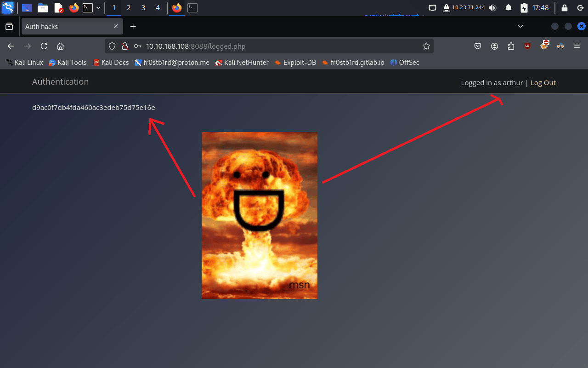Reload the current page
Viewport: 588px width, 368px height.
coord(44,46)
